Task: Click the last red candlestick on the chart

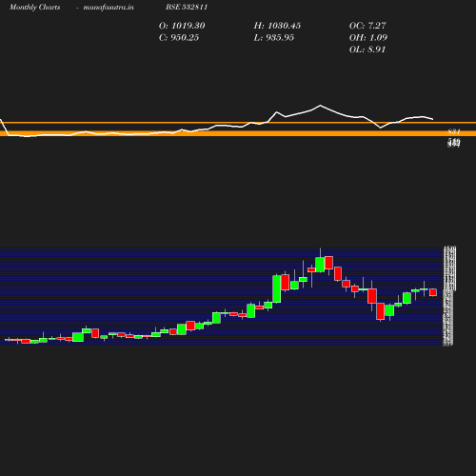Action: coord(433,292)
